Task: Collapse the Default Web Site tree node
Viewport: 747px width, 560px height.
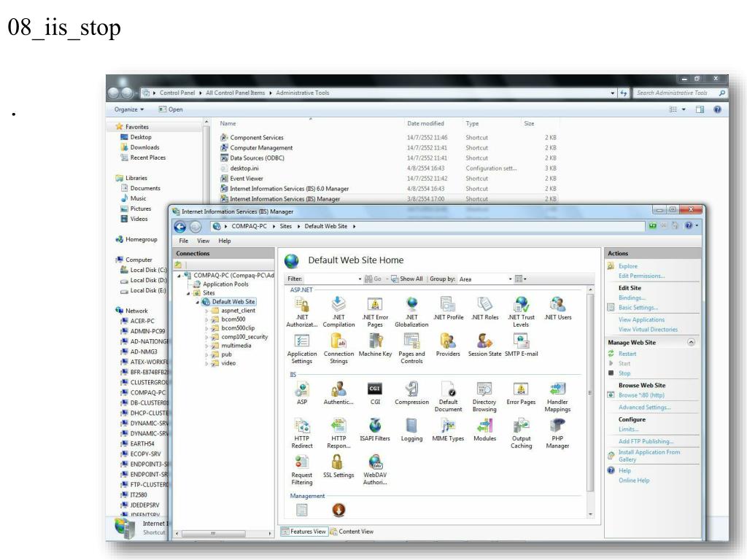Action: coord(198,302)
